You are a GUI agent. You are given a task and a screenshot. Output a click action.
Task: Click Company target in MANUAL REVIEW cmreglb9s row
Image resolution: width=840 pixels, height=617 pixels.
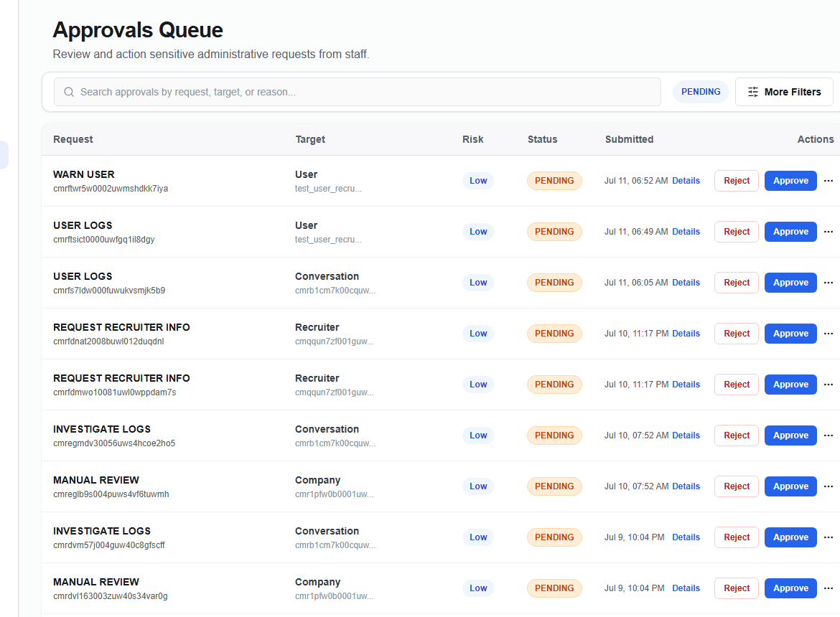point(317,480)
